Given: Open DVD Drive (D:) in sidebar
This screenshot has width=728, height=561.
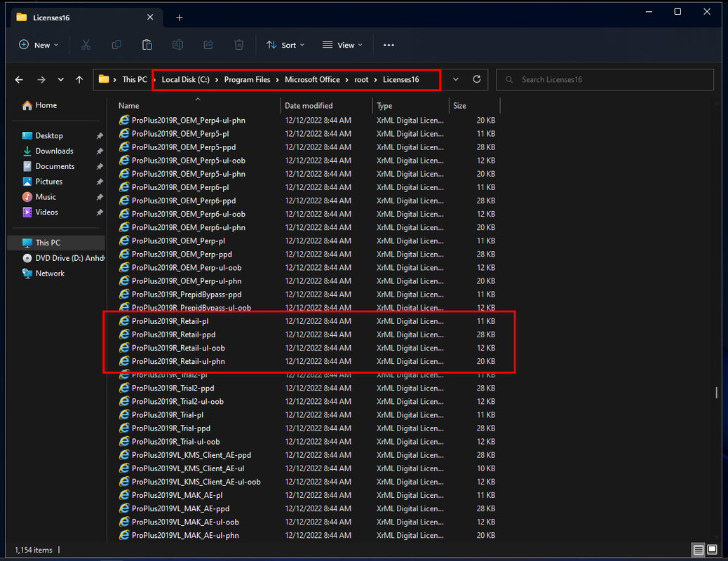Looking at the screenshot, I should pyautogui.click(x=64, y=258).
